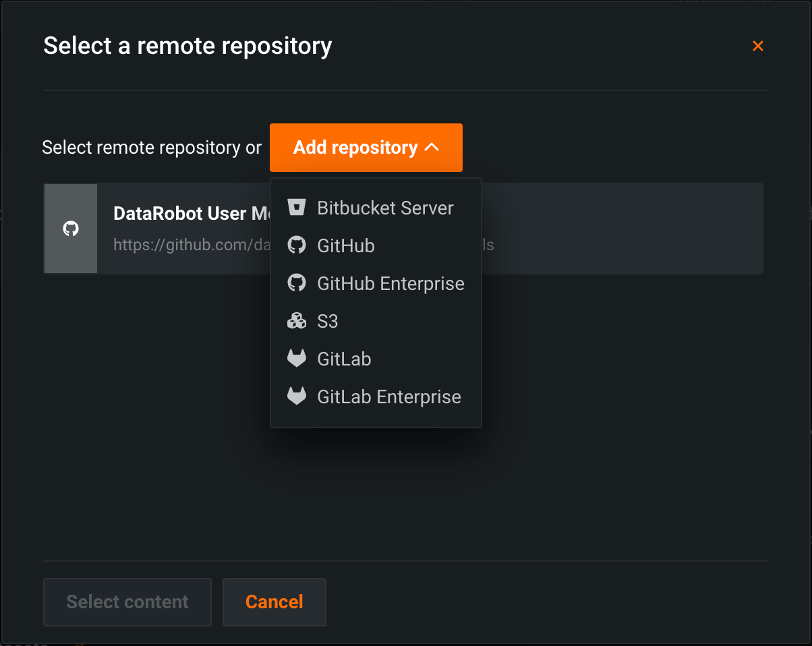Pick GitHub Enterprise repository type
Image resolution: width=812 pixels, height=646 pixels.
(390, 283)
